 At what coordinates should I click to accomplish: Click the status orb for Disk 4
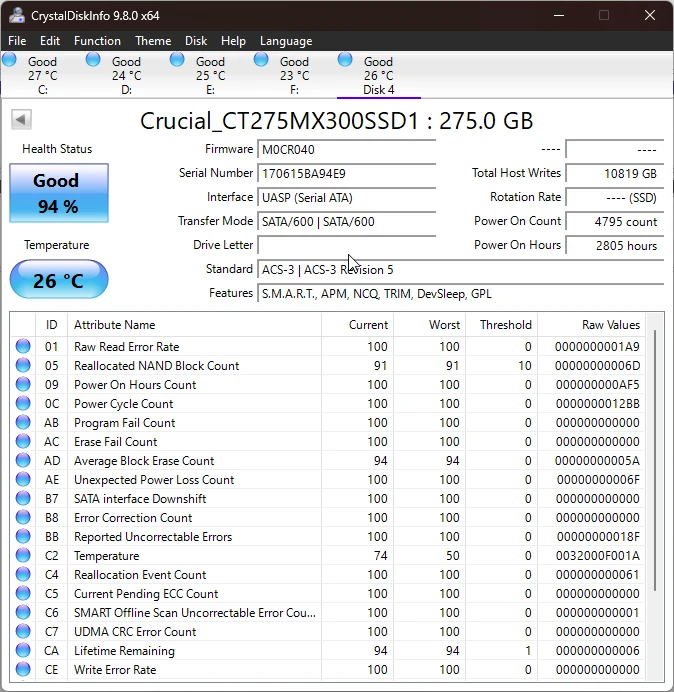coord(345,59)
